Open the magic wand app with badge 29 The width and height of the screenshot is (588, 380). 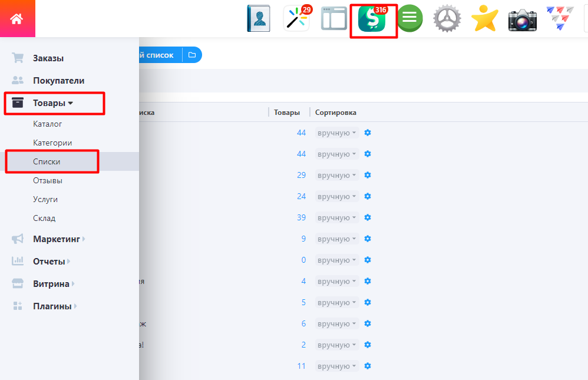click(x=296, y=19)
